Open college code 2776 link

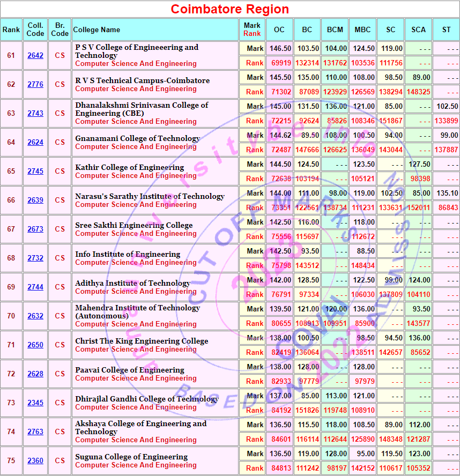coord(35,84)
